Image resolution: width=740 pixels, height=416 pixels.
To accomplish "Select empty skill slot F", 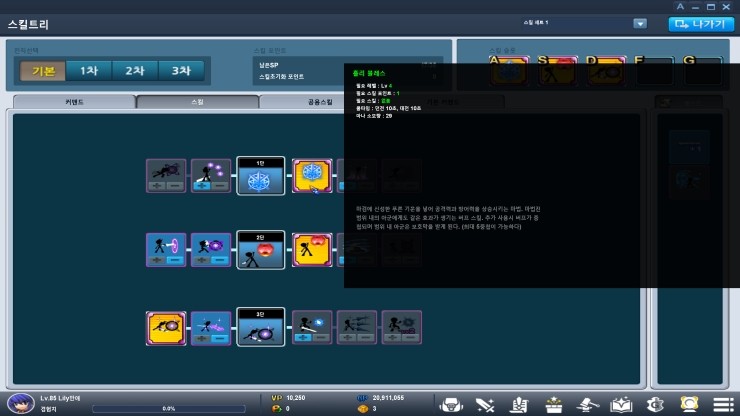I will (x=654, y=71).
